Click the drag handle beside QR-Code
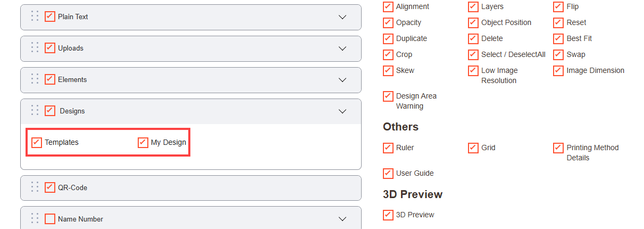 pos(35,187)
